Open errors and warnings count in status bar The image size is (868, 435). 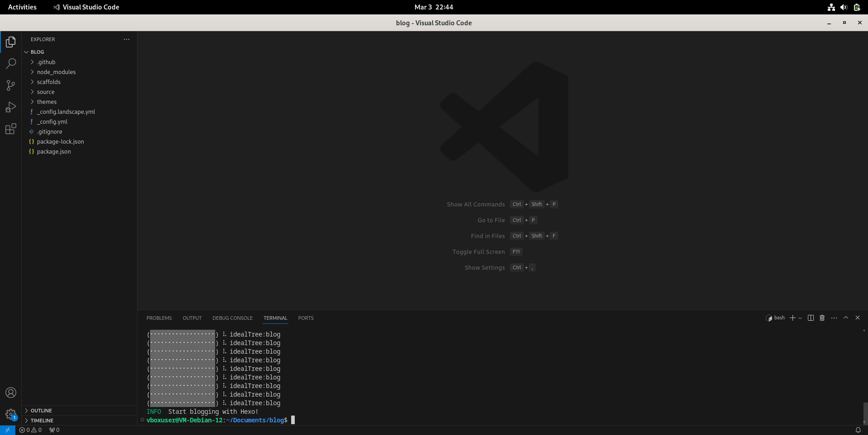tap(31, 430)
